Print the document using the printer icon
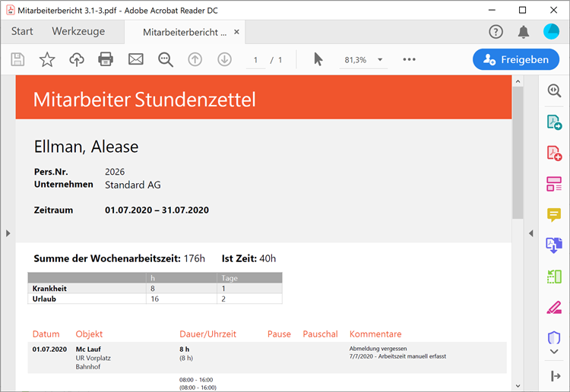The width and height of the screenshot is (570, 392). [x=106, y=59]
